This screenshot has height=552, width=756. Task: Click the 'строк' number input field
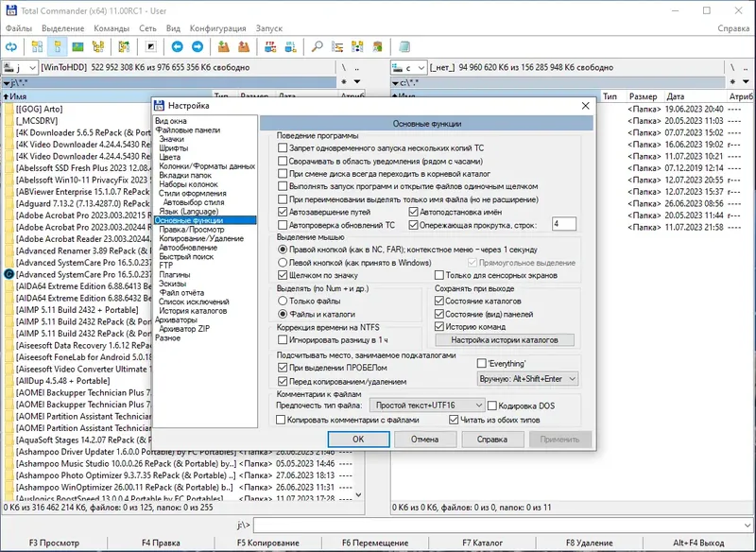(x=563, y=224)
